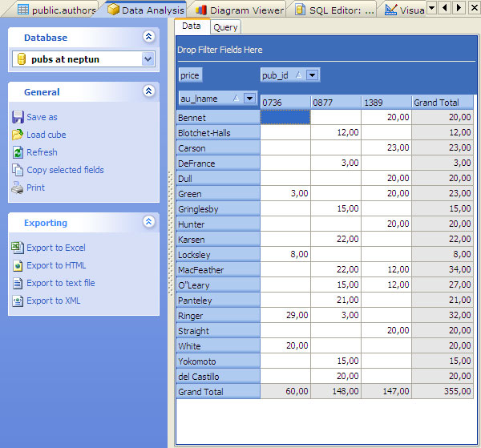Click Export to text file link
The image size is (481, 448).
click(61, 283)
